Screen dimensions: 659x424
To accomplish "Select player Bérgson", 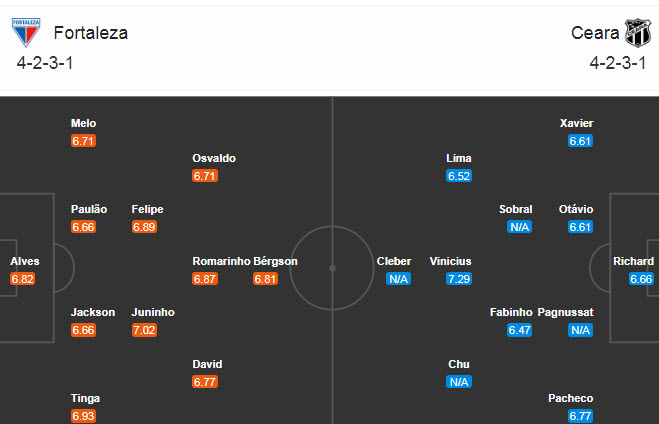I will [275, 261].
